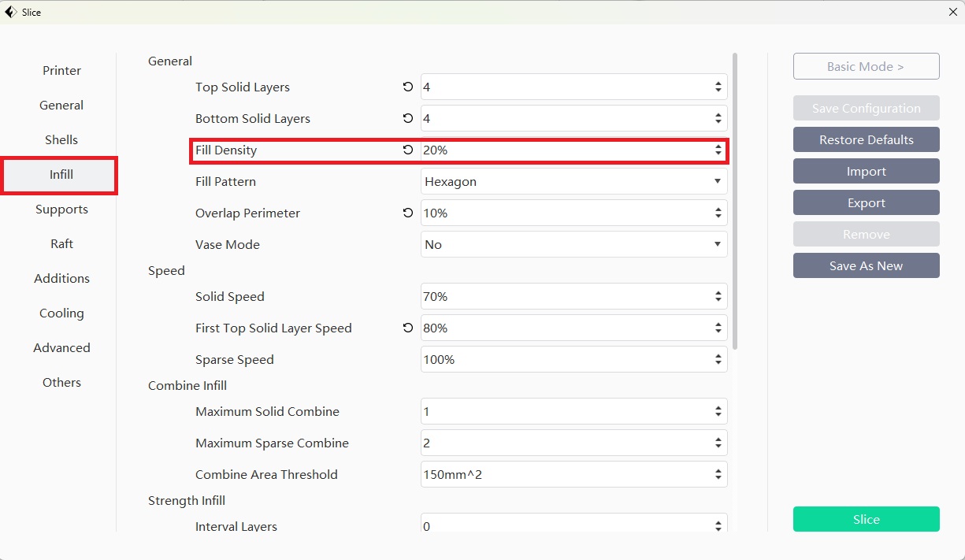Click Save As New button
965x560 pixels.
pos(866,266)
